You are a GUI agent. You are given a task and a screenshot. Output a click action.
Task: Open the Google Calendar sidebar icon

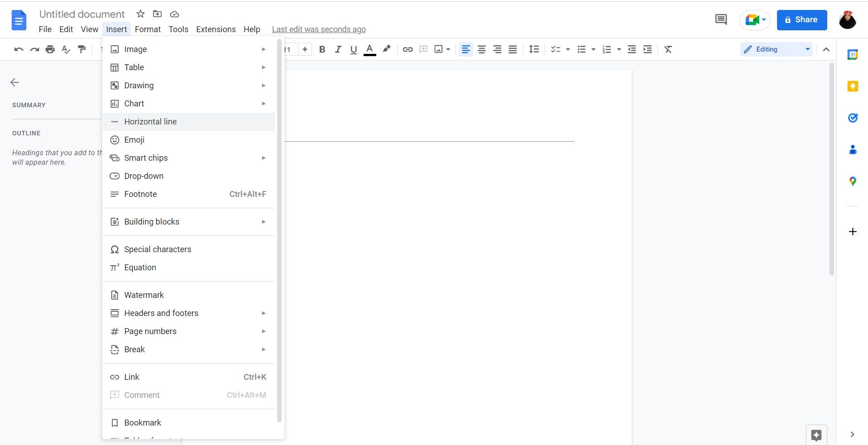point(853,54)
